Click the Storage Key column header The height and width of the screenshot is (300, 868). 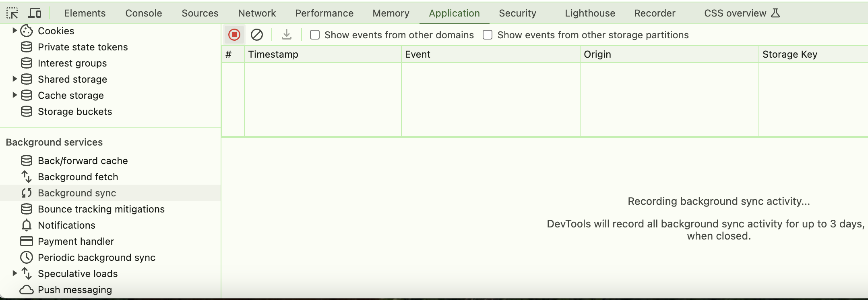coord(814,54)
